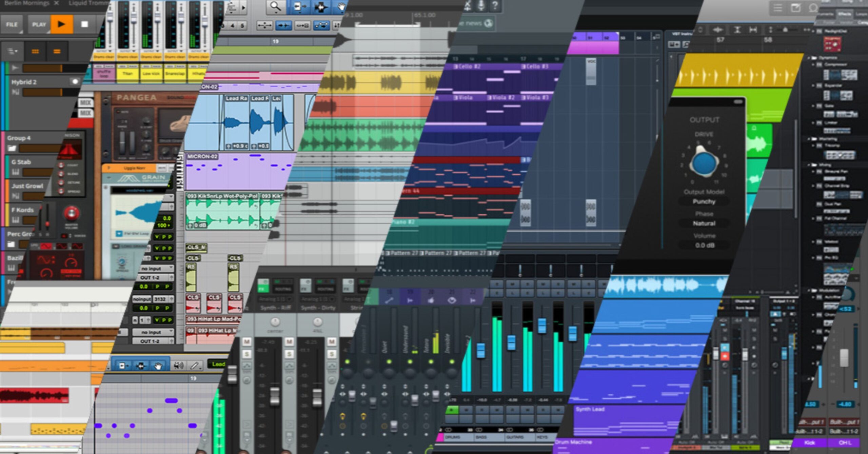This screenshot has height=454, width=868.
Task: Click the Perc Gro folder icon
Action: [11, 244]
